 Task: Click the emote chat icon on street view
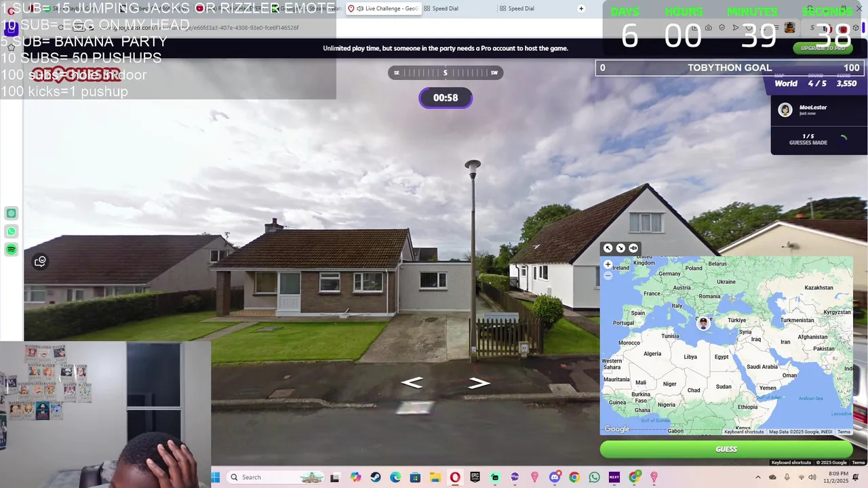click(40, 262)
